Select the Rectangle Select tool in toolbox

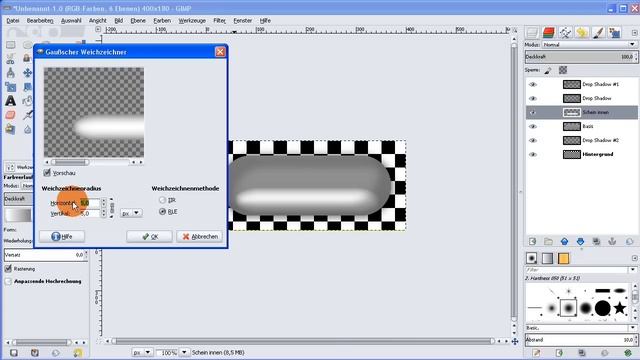coord(11,45)
